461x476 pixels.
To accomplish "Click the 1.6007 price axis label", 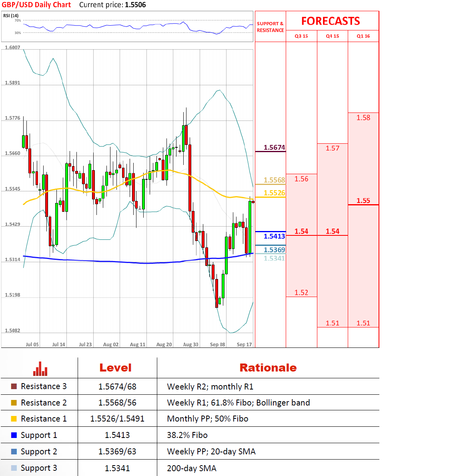I will pyautogui.click(x=12, y=48).
